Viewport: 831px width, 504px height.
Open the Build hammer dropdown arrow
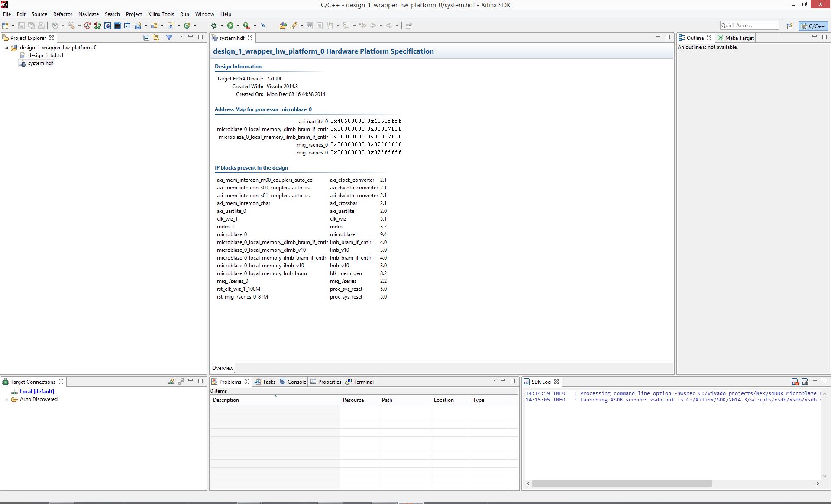point(79,26)
